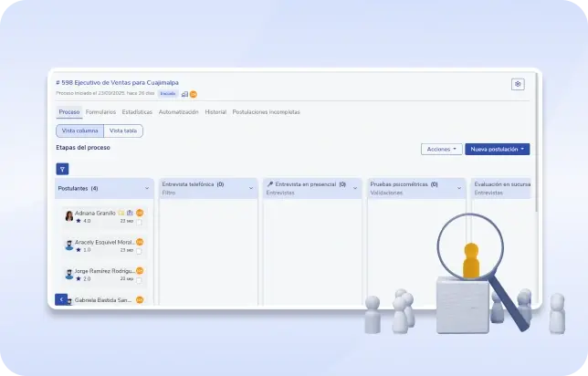Click the blue filter funnel icon

click(62, 169)
